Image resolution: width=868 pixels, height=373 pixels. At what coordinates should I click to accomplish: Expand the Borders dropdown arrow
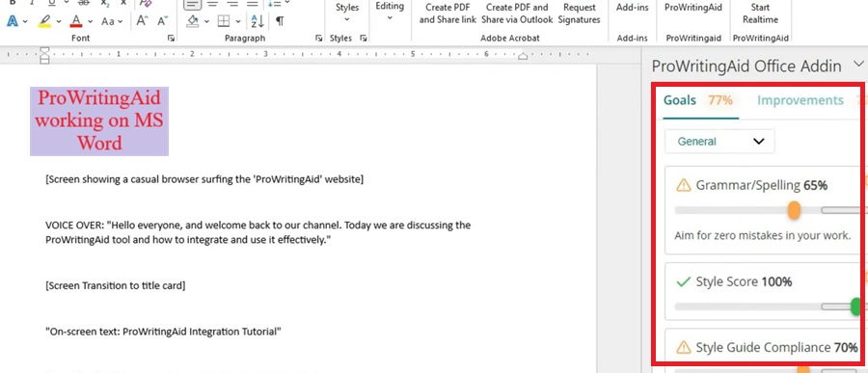pyautogui.click(x=238, y=22)
